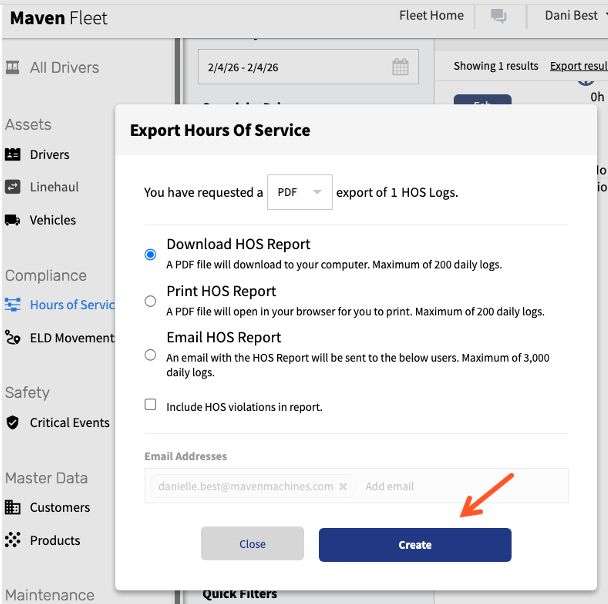The image size is (608, 604).
Task: Open the PDF export format dropdown
Action: pyautogui.click(x=300, y=192)
